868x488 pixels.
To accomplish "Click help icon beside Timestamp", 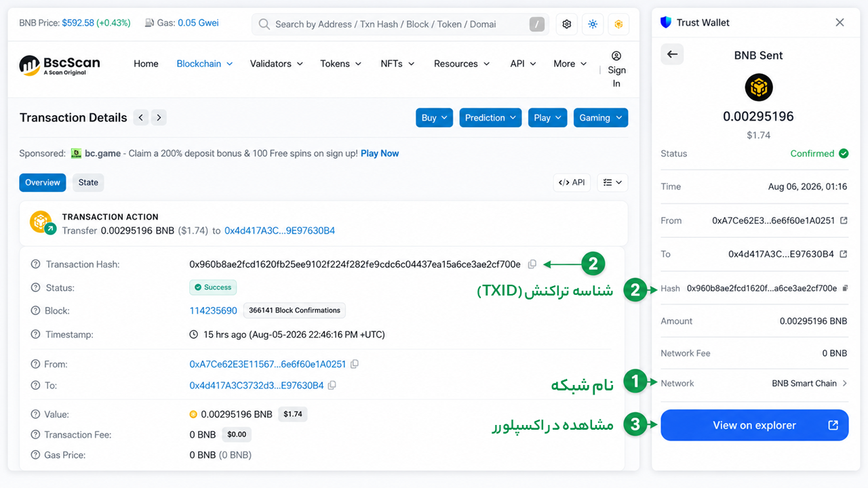I will point(35,334).
